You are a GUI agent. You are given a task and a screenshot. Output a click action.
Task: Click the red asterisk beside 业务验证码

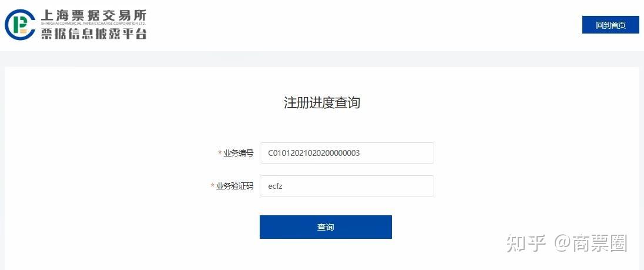pyautogui.click(x=213, y=186)
